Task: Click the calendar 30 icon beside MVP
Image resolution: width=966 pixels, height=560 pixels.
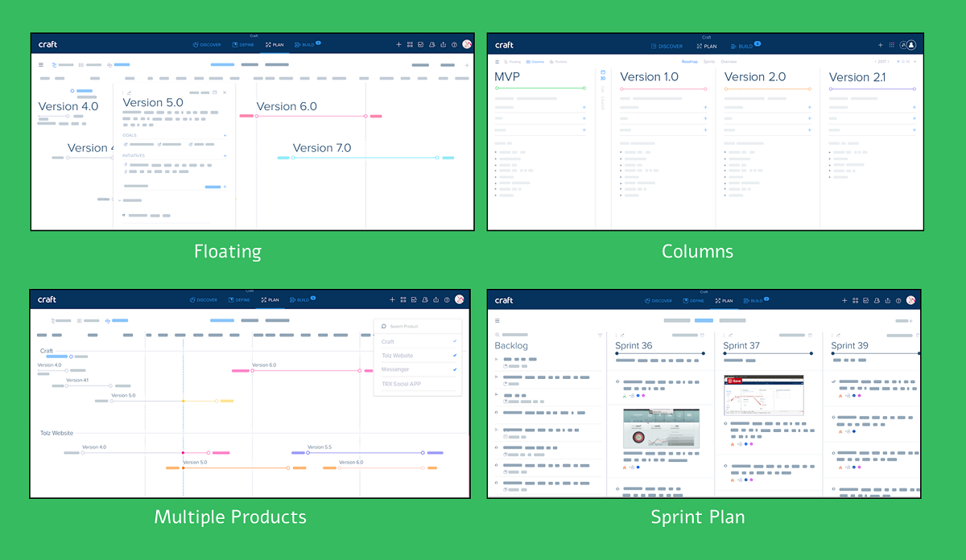Action: [602, 76]
